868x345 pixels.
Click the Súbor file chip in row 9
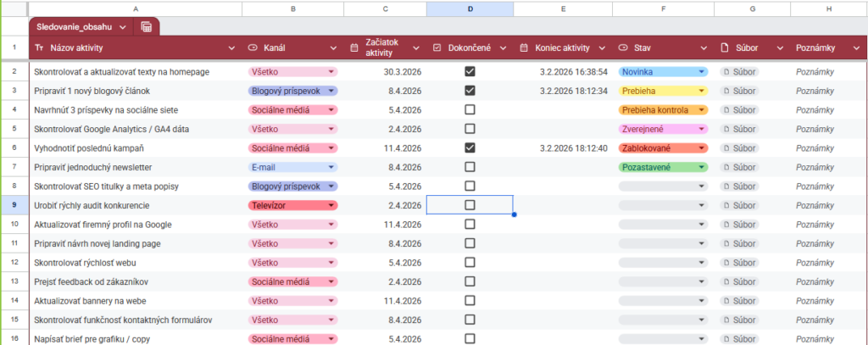click(x=739, y=205)
